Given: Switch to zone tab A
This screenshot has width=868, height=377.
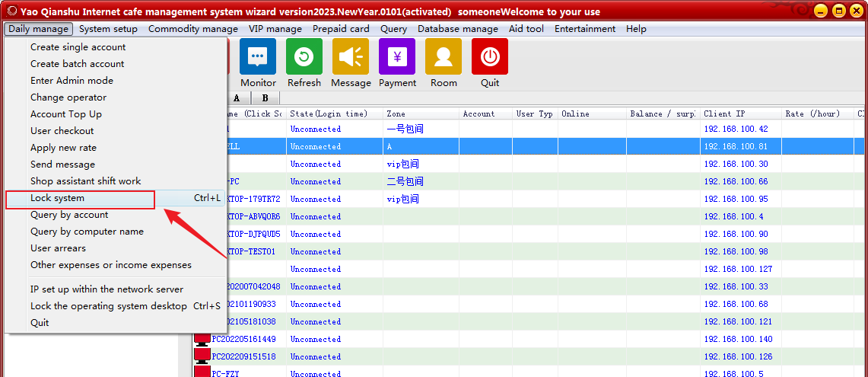Looking at the screenshot, I should [x=237, y=98].
